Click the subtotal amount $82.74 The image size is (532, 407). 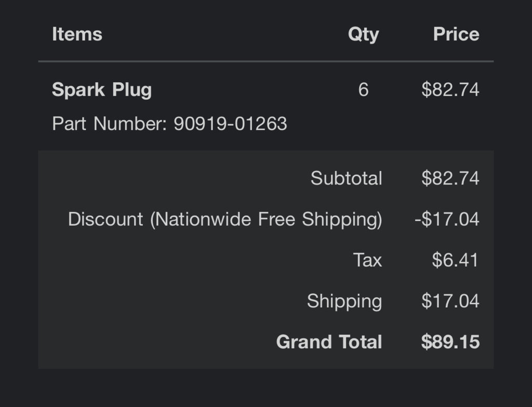click(x=450, y=178)
